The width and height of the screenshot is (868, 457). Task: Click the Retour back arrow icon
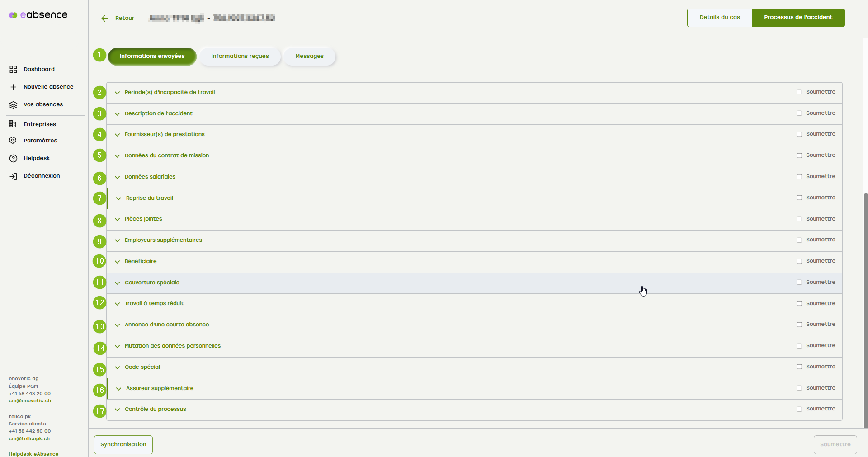tap(105, 19)
